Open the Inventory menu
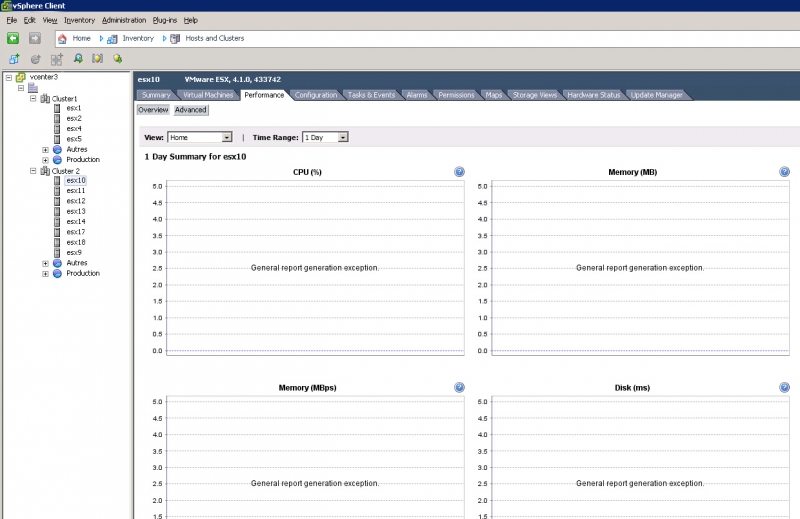The height and width of the screenshot is (519, 800). click(x=79, y=20)
